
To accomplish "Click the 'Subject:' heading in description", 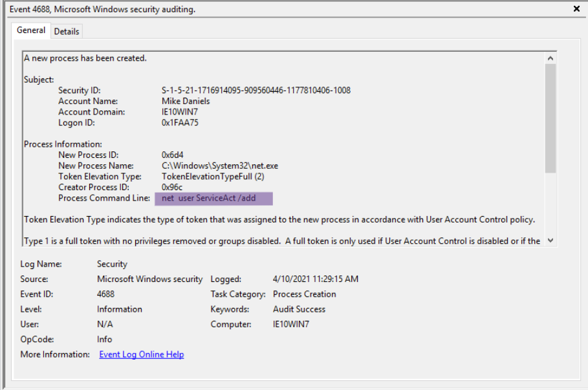I will point(39,80).
